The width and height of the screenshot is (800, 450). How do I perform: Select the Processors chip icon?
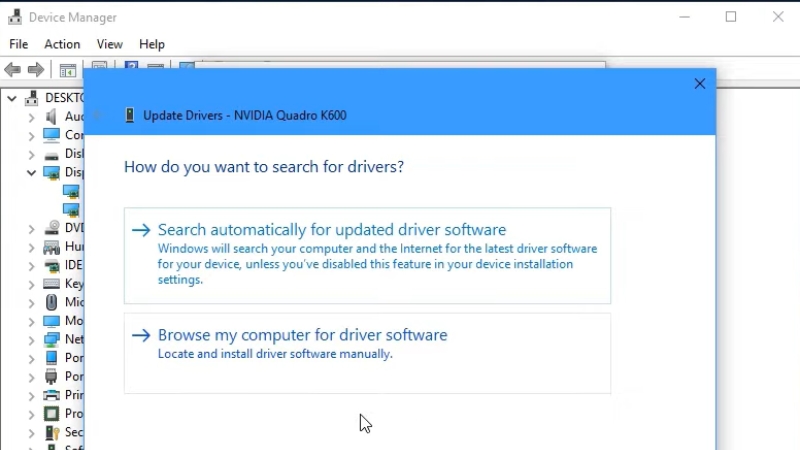[x=51, y=413]
